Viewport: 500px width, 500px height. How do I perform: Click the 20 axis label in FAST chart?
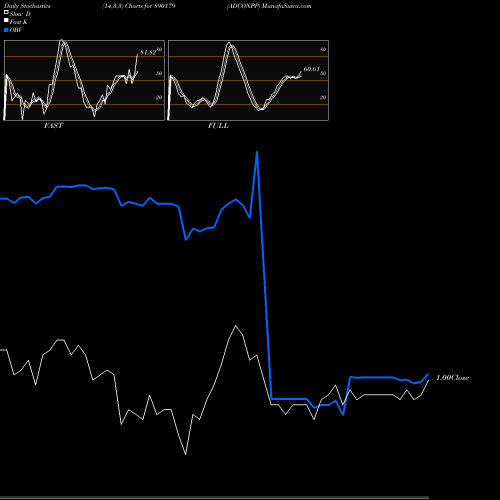pyautogui.click(x=159, y=97)
